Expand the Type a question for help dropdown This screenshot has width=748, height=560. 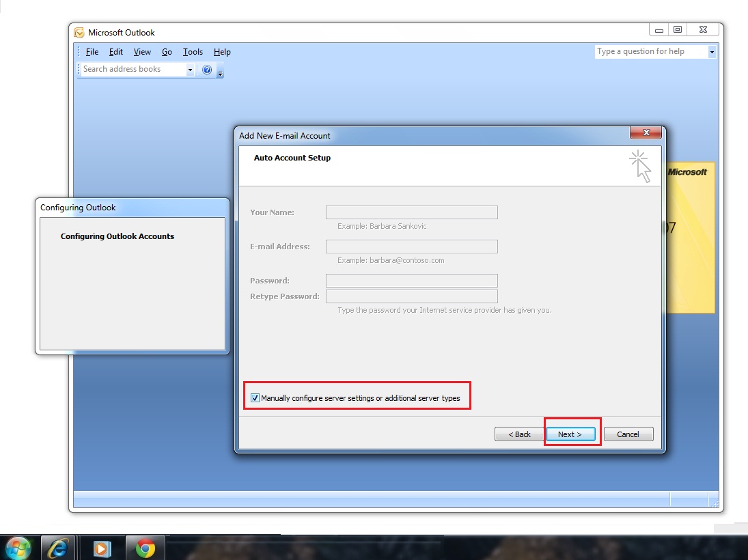point(712,51)
